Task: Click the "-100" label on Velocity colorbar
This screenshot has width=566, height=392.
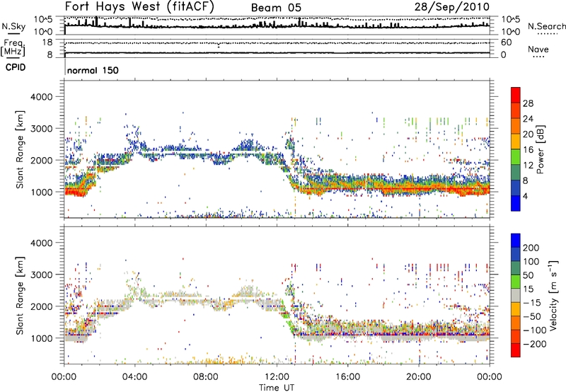Action: (534, 330)
